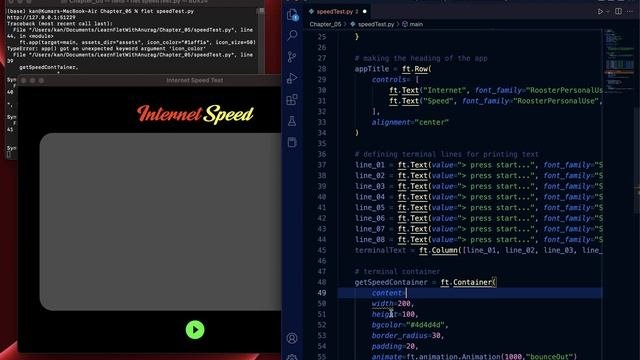The height and width of the screenshot is (360, 640).
Task: Click ft.Row on line 28
Action: click(x=415, y=69)
